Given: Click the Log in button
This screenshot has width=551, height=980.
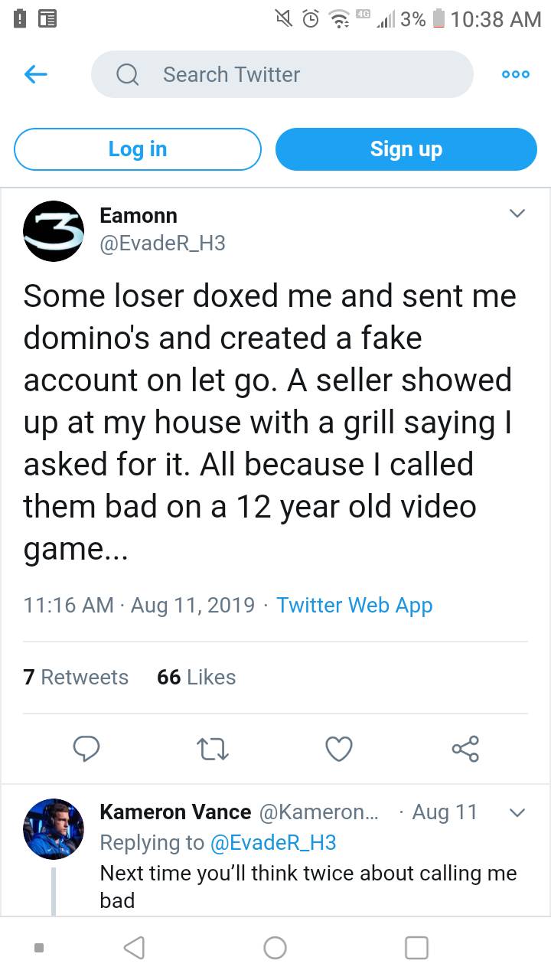Looking at the screenshot, I should [x=137, y=149].
